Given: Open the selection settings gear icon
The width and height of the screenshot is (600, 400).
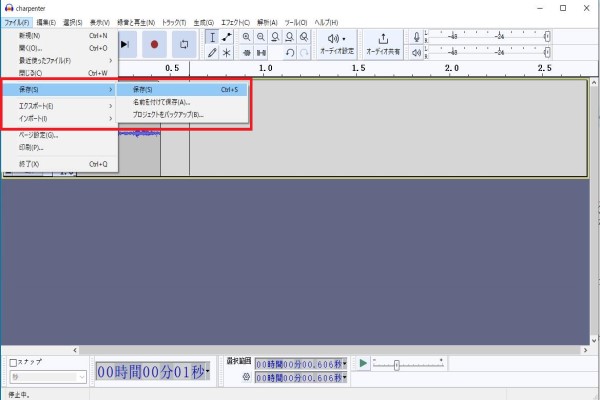Looking at the screenshot, I should [246, 378].
